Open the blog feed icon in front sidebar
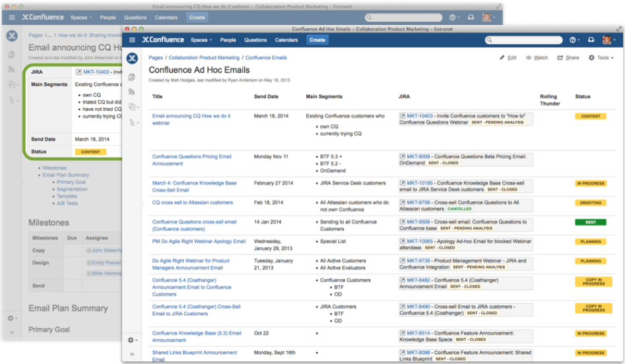625x364 pixels. pos(131,92)
